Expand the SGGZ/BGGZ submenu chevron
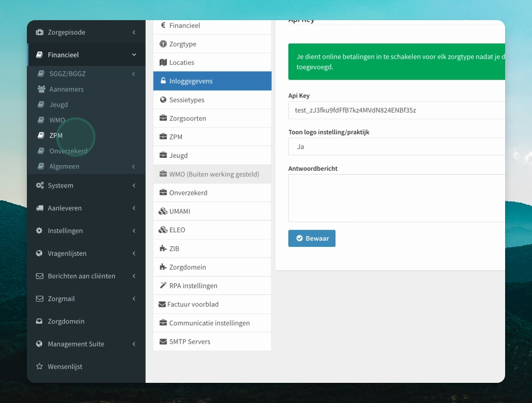Screen dimensions: 532x403 [133, 74]
